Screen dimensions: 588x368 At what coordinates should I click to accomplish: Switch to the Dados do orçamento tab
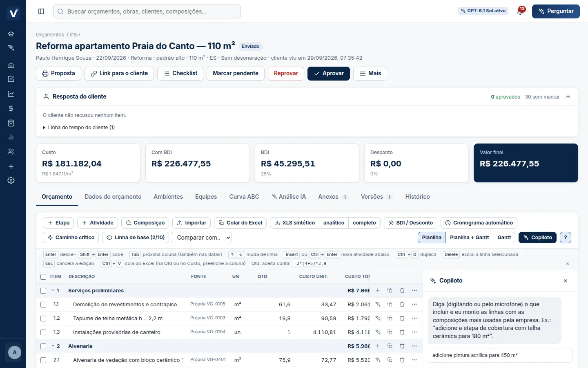coord(113,197)
